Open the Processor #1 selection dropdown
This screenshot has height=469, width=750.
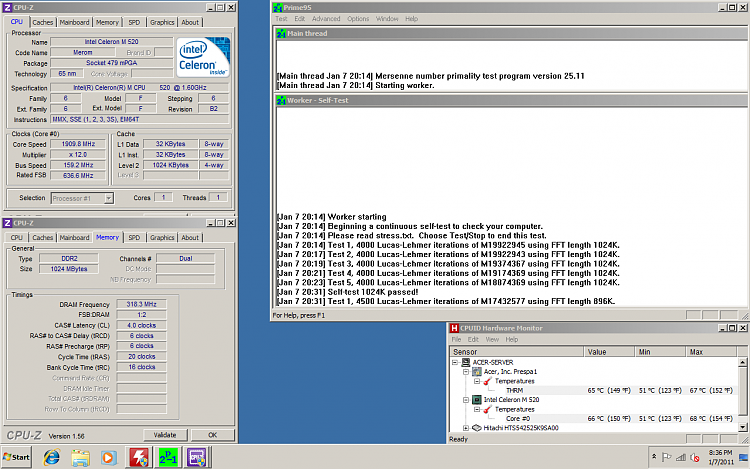[x=109, y=198]
